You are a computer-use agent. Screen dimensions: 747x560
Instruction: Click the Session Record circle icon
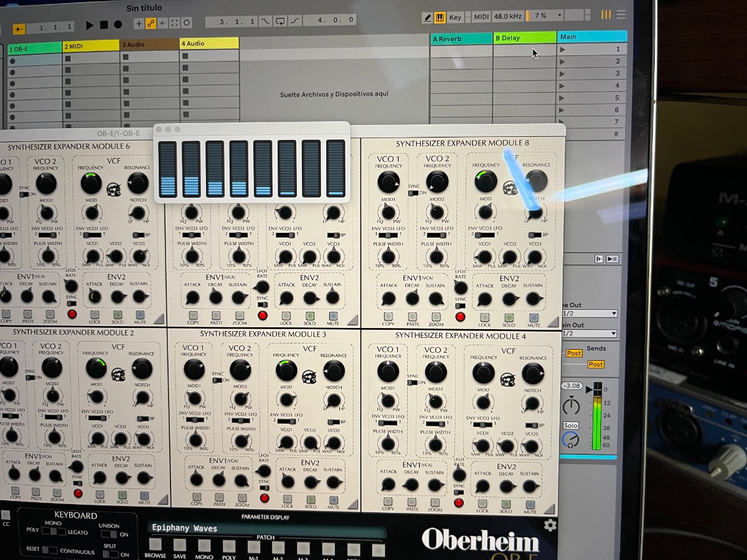click(187, 23)
